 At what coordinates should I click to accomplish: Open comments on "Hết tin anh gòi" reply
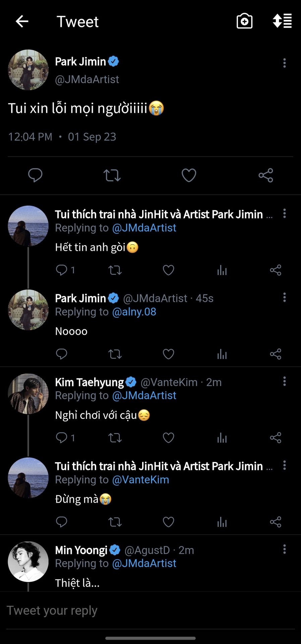click(62, 270)
